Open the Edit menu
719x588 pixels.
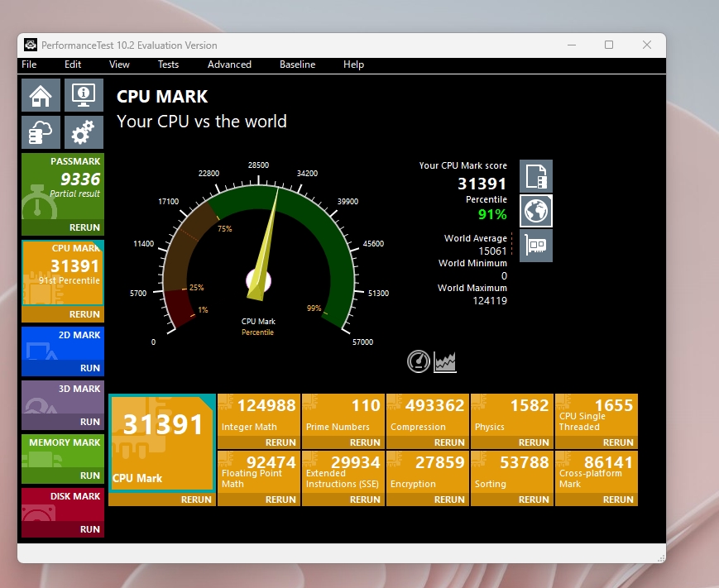[x=73, y=65]
